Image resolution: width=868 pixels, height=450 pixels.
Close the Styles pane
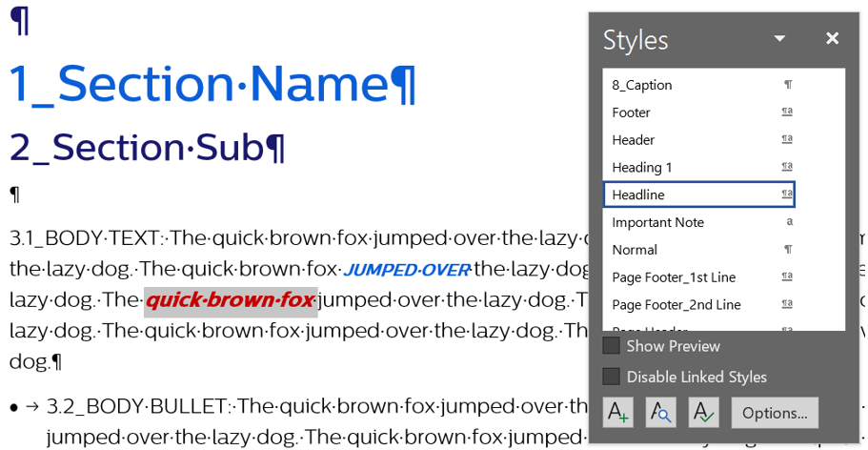(x=832, y=38)
